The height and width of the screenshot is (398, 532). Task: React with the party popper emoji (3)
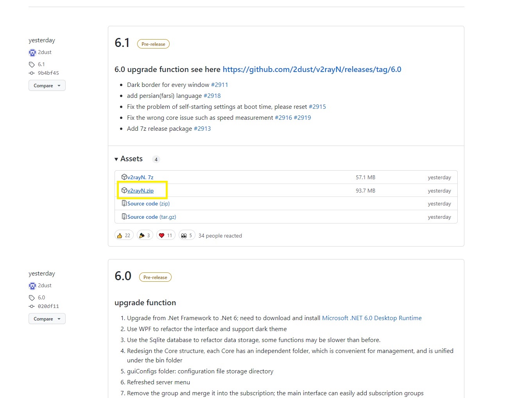[x=145, y=235]
